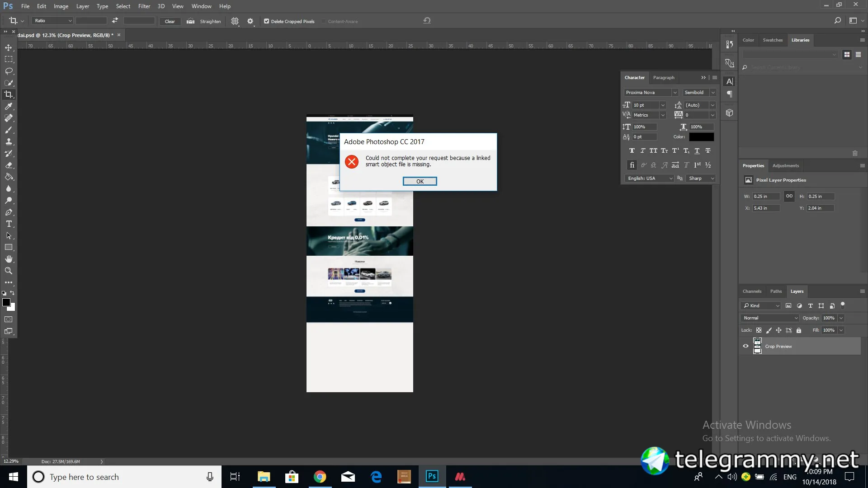Screen dimensions: 868x488
Task: Switch to the Channels tab
Action: pyautogui.click(x=752, y=291)
